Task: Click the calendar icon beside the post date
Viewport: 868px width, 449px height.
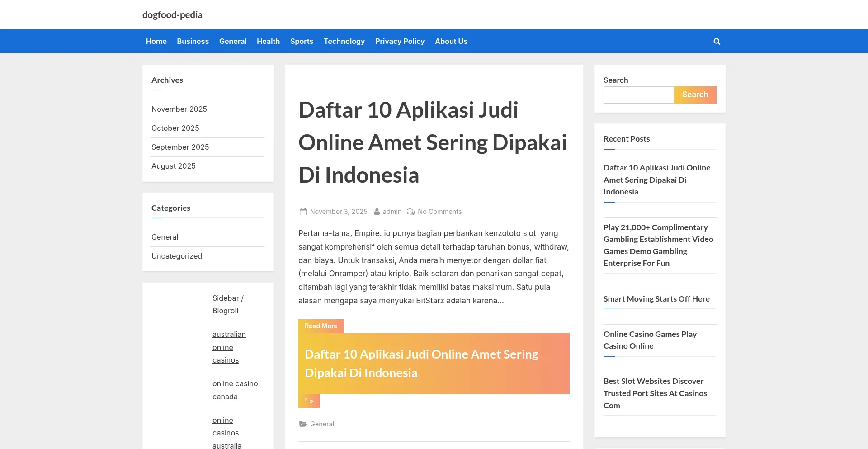Action: click(x=303, y=212)
